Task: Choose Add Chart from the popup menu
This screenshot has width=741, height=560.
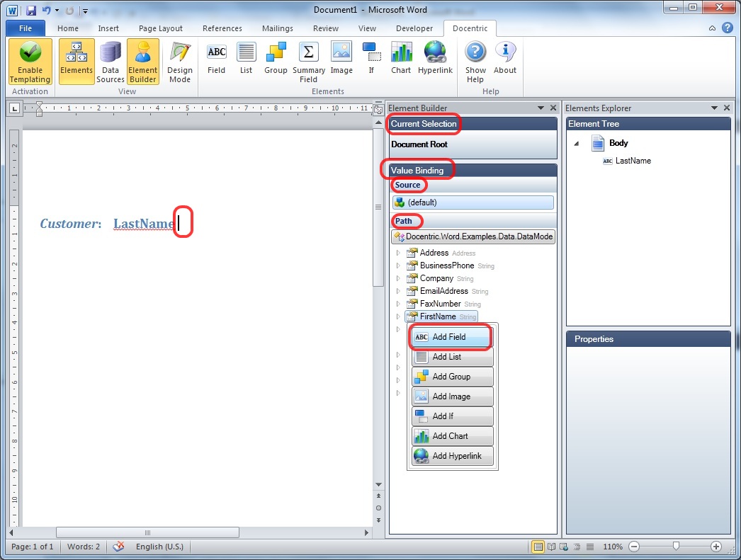Action: (x=452, y=436)
